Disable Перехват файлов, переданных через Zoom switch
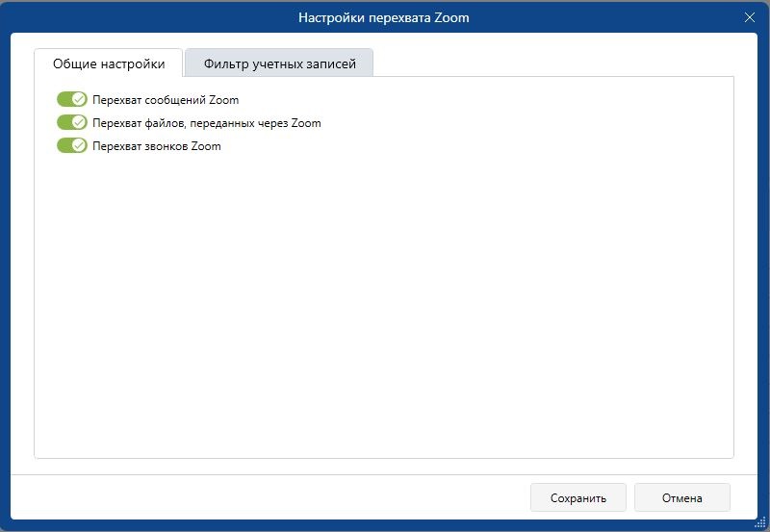This screenshot has height=532, width=770. [71, 123]
